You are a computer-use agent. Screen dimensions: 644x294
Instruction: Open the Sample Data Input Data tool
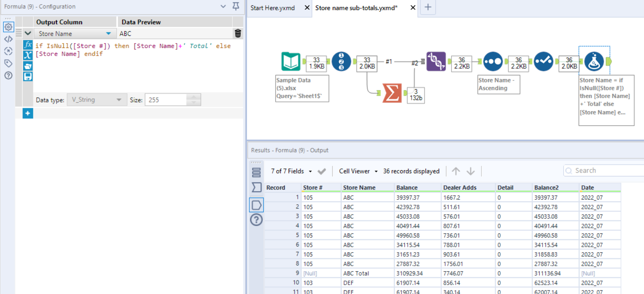291,61
